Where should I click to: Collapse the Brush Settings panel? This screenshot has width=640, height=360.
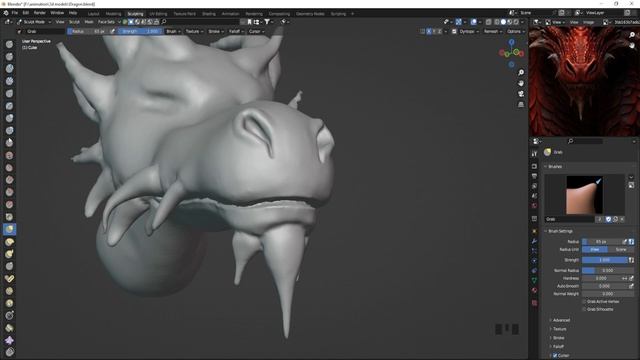[x=560, y=231]
